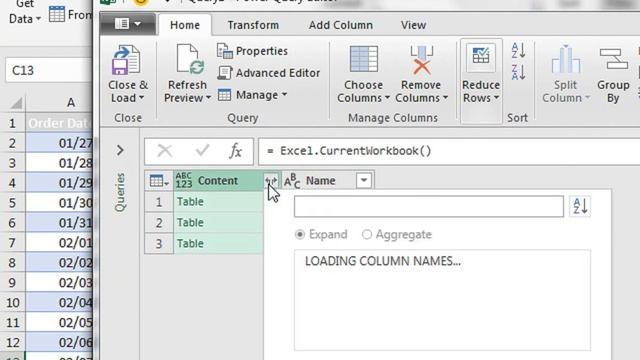Click the fx function icon

[x=236, y=151]
